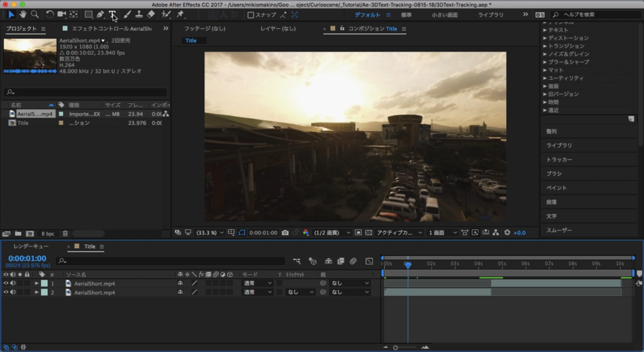Activate the Eraser tool

click(151, 14)
